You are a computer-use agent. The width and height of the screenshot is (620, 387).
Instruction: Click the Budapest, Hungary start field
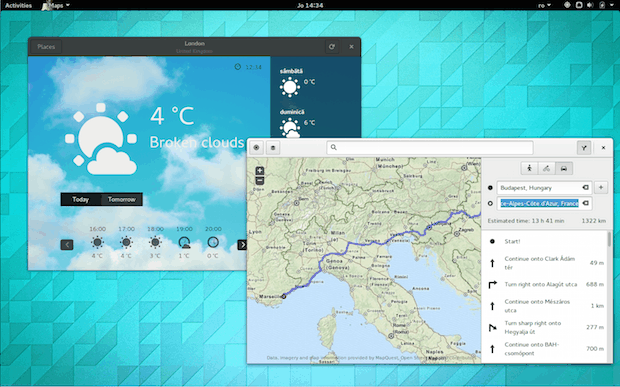[544, 188]
